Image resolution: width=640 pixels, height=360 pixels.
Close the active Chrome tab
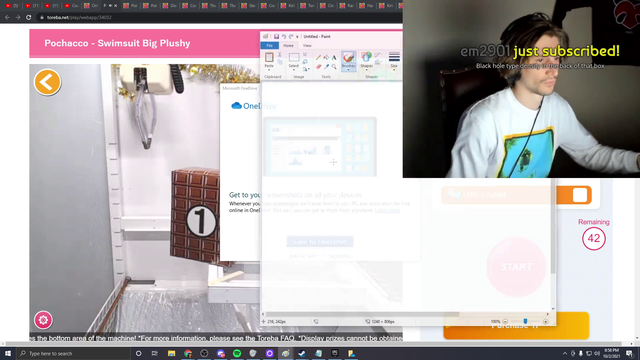(x=116, y=6)
